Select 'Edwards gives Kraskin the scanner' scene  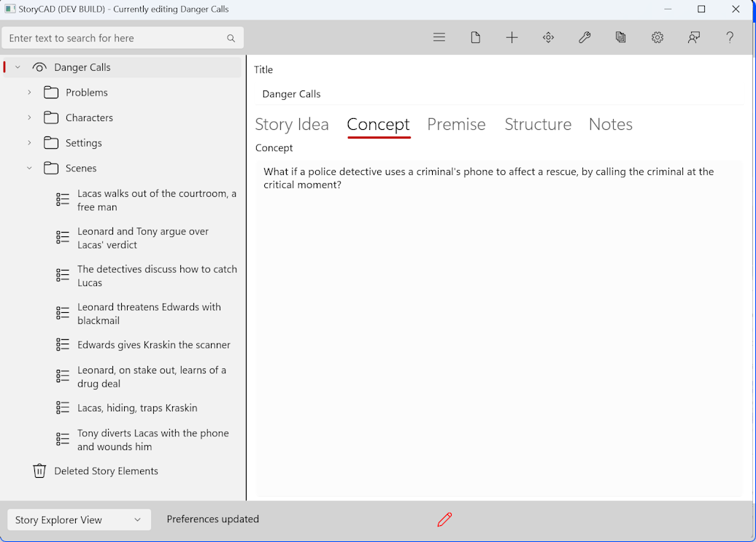click(x=154, y=345)
